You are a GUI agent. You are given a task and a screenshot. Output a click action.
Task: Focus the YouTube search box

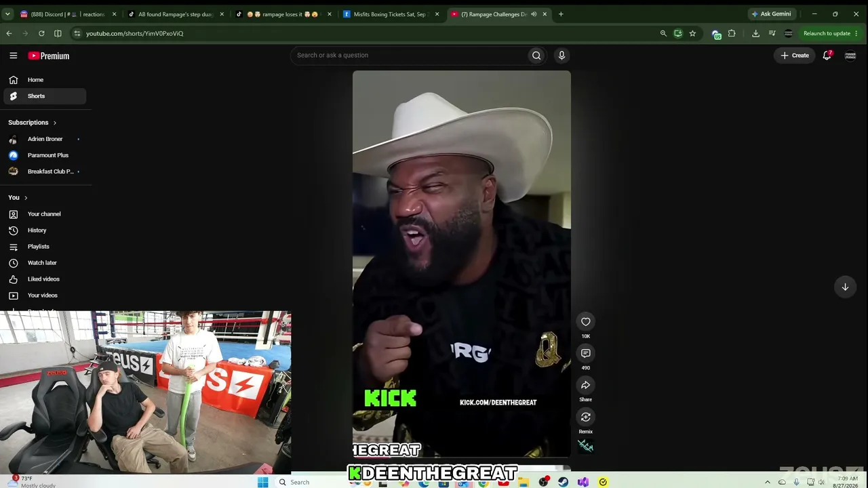point(410,56)
